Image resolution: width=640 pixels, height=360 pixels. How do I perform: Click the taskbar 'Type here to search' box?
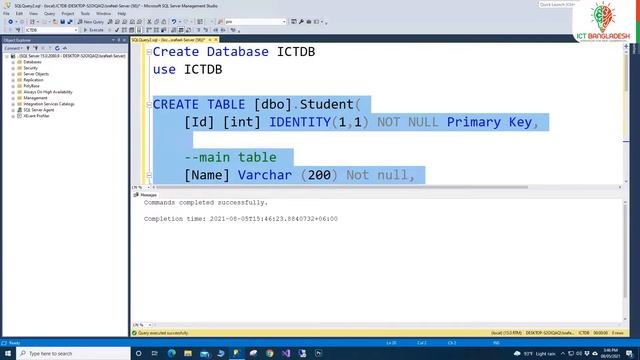(73, 353)
